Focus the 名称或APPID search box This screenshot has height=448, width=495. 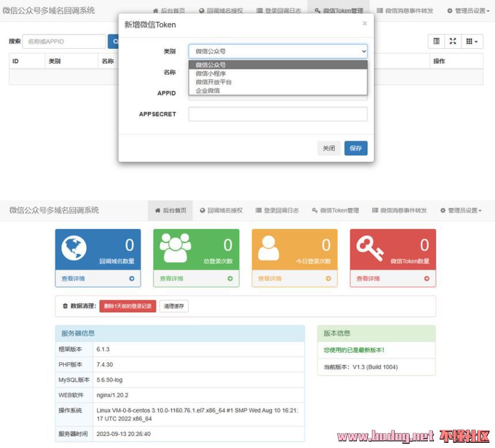point(64,41)
